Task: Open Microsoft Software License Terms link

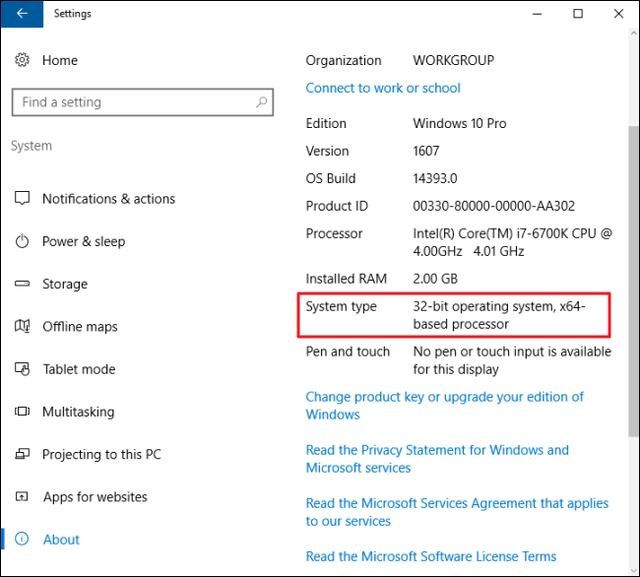Action: point(431,556)
